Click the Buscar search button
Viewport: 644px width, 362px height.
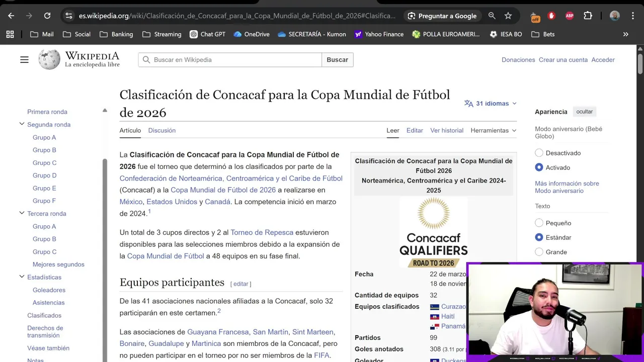tap(337, 60)
